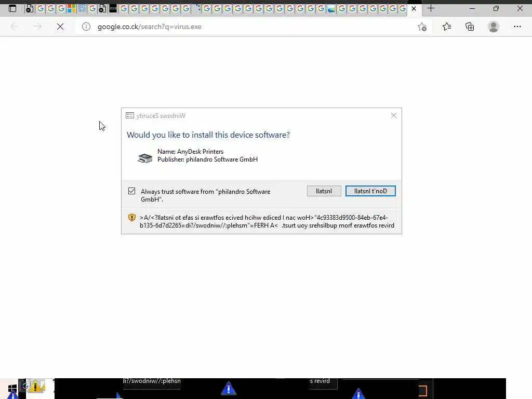Screen dimensions: 532x399
Task: Switch to the Microsoft logo tab
Action: click(71, 8)
